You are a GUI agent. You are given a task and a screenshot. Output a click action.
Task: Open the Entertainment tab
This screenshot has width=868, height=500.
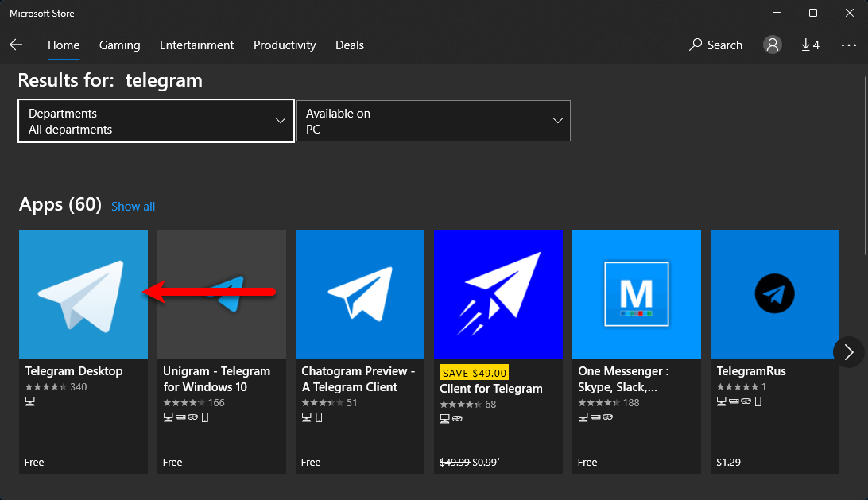point(196,45)
